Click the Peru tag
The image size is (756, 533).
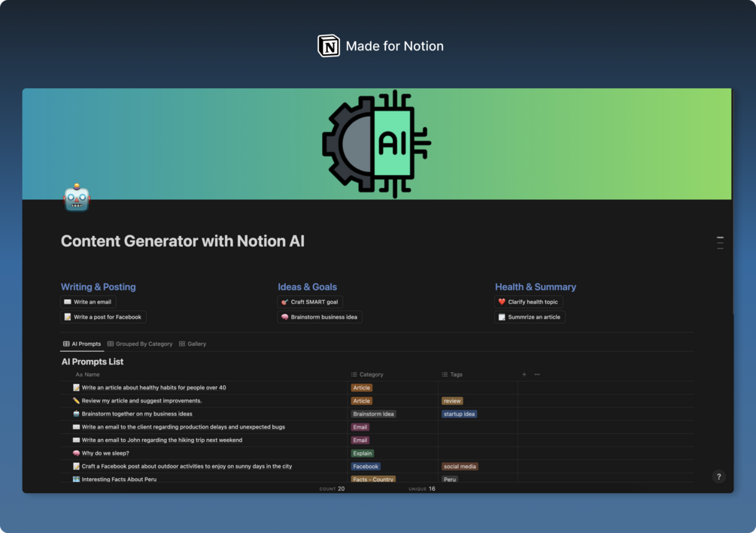450,480
